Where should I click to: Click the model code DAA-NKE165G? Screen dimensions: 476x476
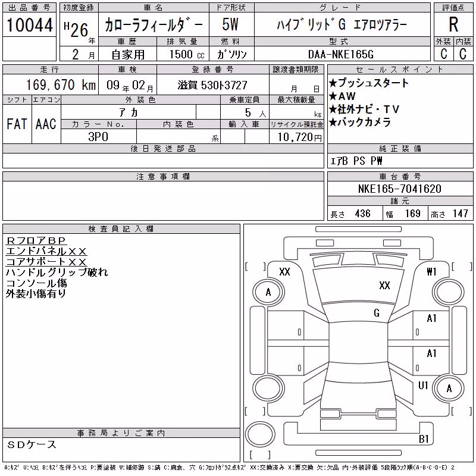(340, 54)
